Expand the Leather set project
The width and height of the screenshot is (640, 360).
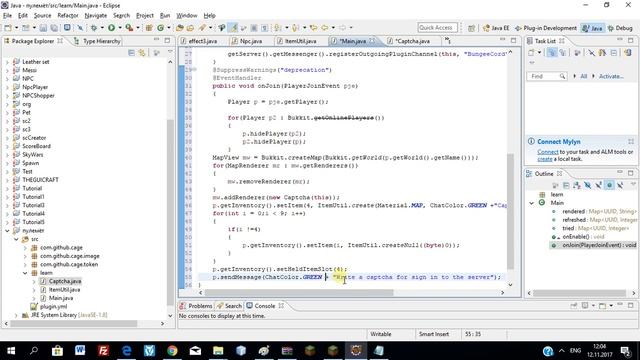point(7,62)
